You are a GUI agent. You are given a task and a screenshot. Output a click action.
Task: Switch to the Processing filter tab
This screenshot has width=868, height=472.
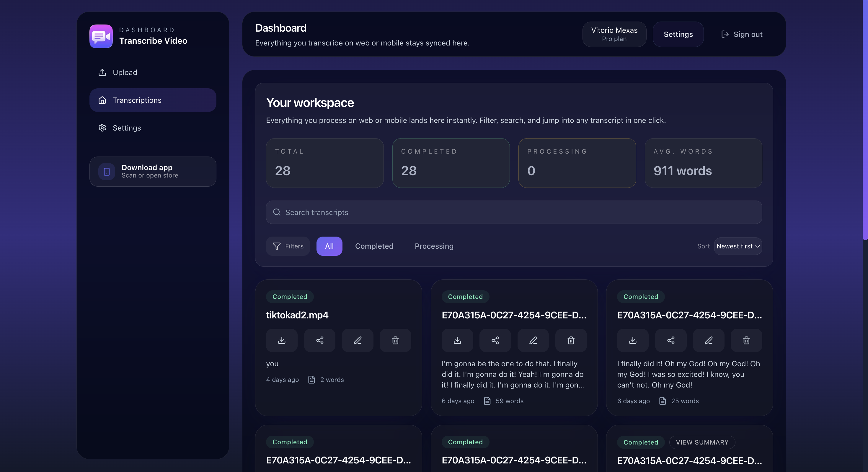point(434,246)
